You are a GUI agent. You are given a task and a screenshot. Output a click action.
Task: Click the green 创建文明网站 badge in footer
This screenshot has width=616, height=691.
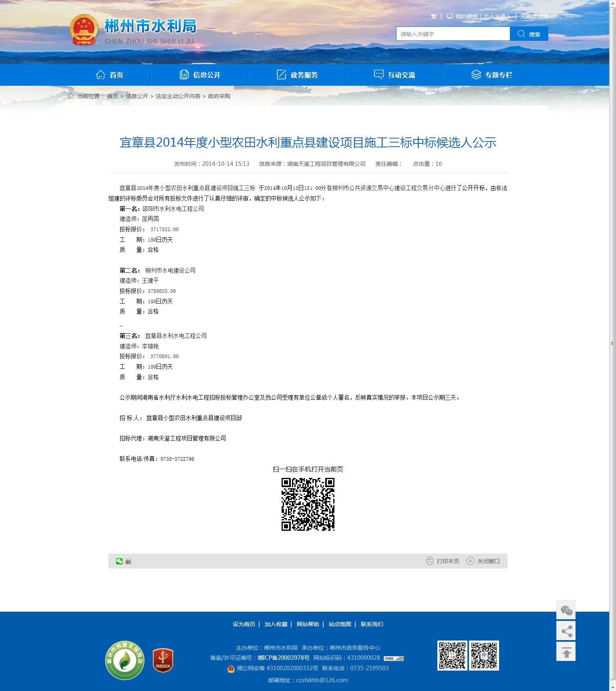(x=125, y=660)
